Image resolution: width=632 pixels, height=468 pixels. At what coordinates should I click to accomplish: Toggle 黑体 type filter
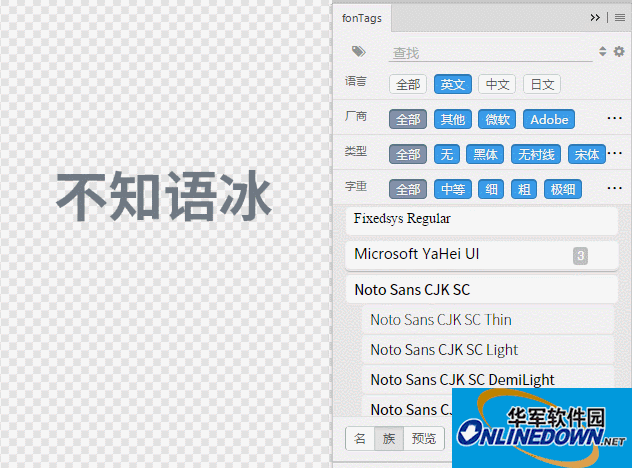485,154
